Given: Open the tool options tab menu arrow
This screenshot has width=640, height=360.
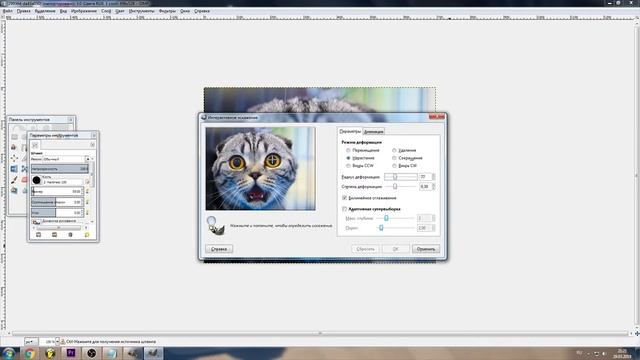Looking at the screenshot, I should (92, 145).
